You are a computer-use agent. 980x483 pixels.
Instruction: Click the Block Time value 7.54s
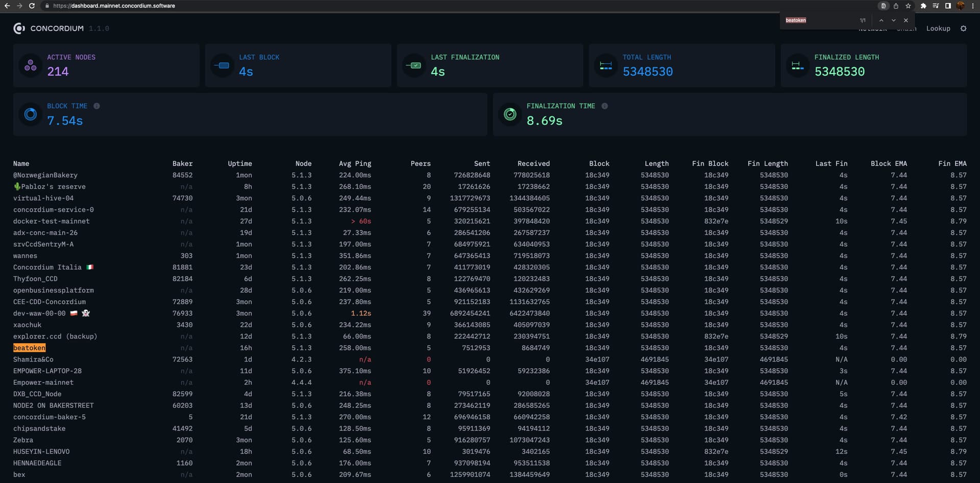(x=65, y=120)
